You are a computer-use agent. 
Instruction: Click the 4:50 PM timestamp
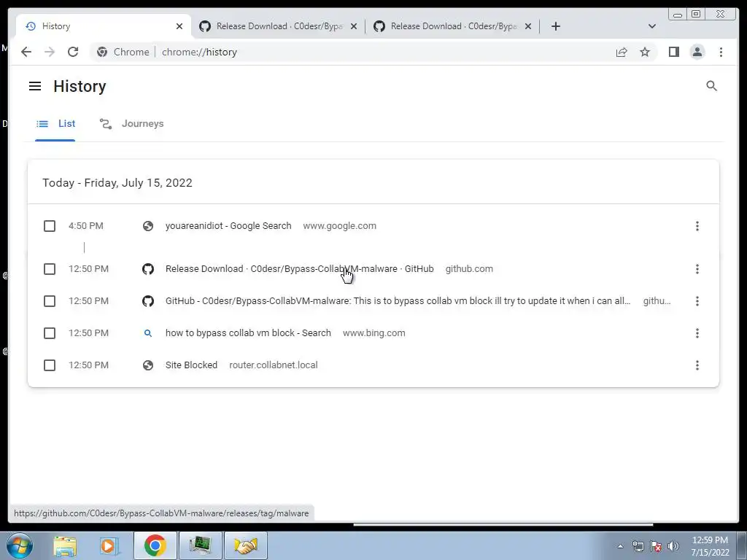[86, 226]
